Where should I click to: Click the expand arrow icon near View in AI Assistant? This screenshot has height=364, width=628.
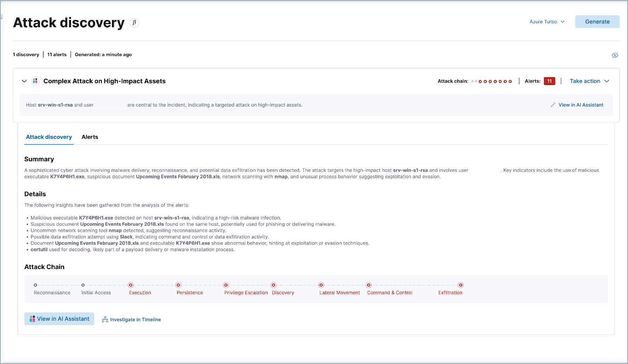tap(553, 105)
